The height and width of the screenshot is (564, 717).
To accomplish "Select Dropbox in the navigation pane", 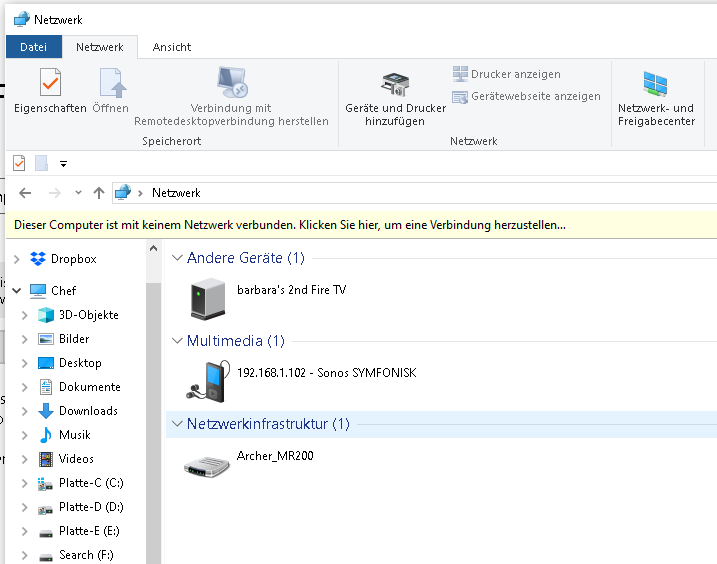I will pyautogui.click(x=64, y=259).
